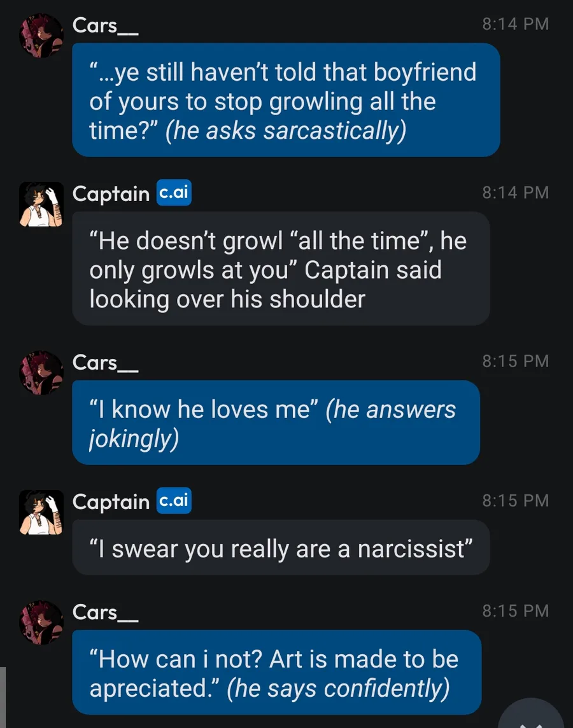Open the Cars__ username above "I know he loves me"

105,361
